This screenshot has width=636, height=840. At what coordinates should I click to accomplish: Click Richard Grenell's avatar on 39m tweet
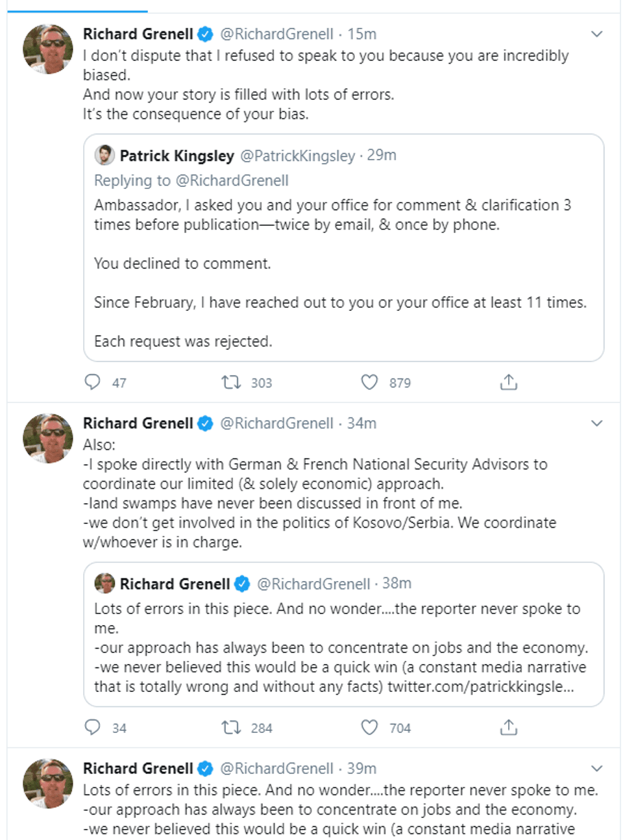pyautogui.click(x=48, y=784)
